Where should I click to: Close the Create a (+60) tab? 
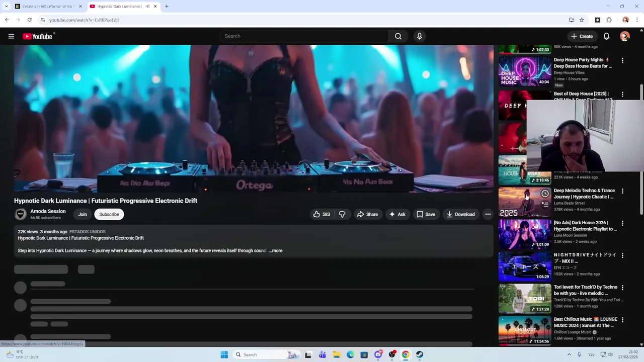pos(80,7)
